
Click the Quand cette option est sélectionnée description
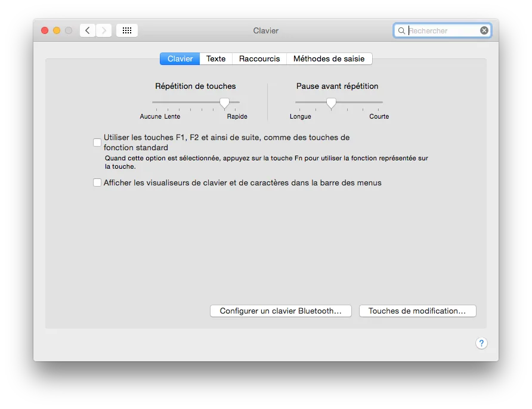267,162
